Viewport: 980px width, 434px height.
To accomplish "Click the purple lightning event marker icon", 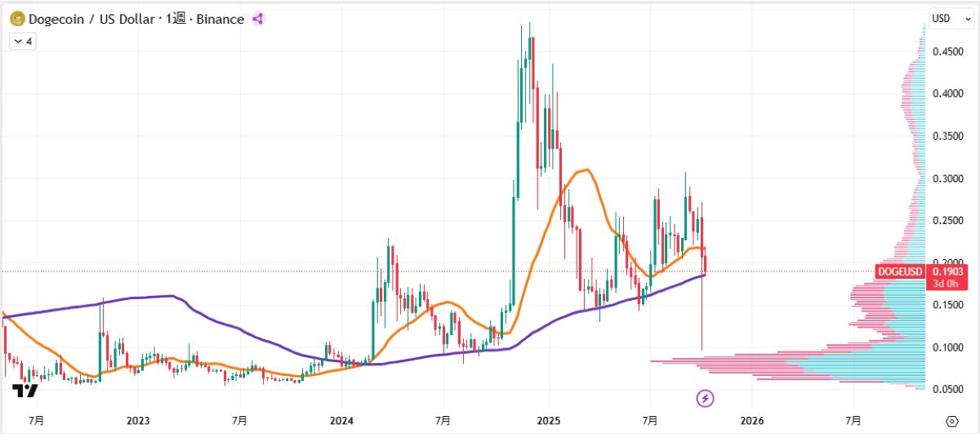I will 706,398.
